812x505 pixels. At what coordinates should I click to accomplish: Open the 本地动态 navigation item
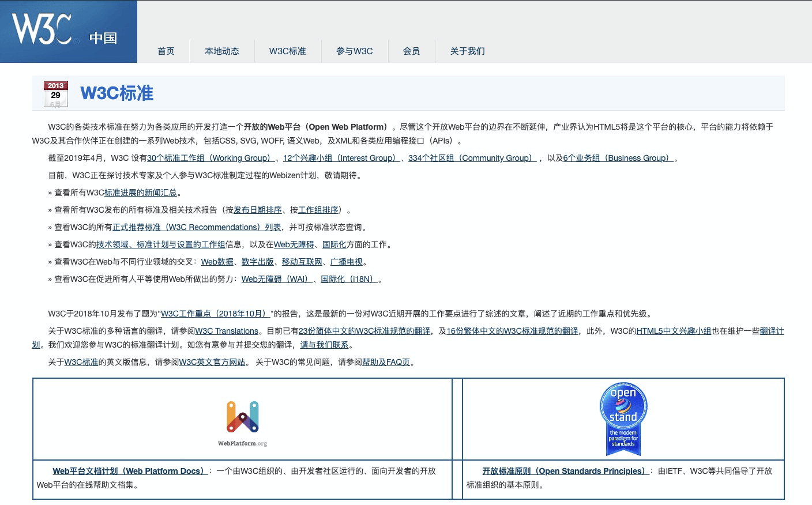tap(222, 51)
